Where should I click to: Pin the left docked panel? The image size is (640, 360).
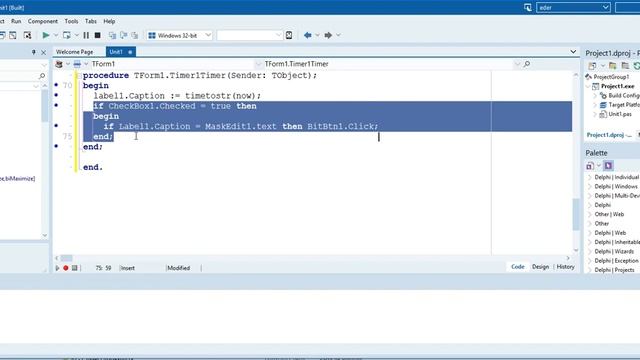tap(33, 52)
